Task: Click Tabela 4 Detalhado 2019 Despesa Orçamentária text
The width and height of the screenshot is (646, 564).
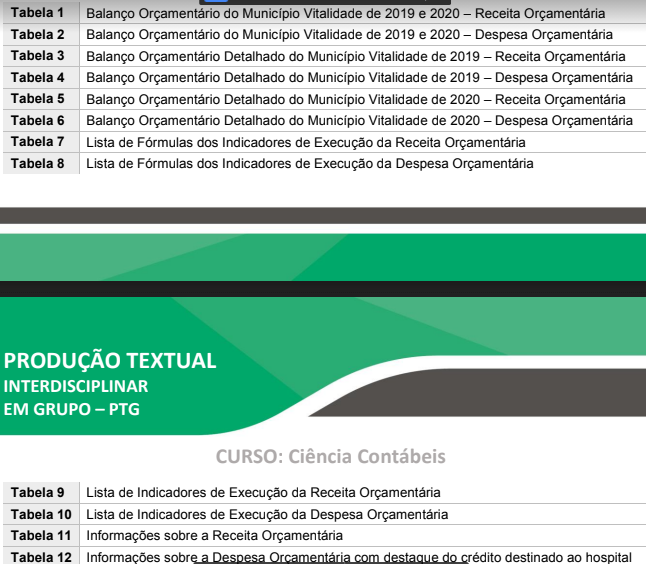Action: coord(359,78)
